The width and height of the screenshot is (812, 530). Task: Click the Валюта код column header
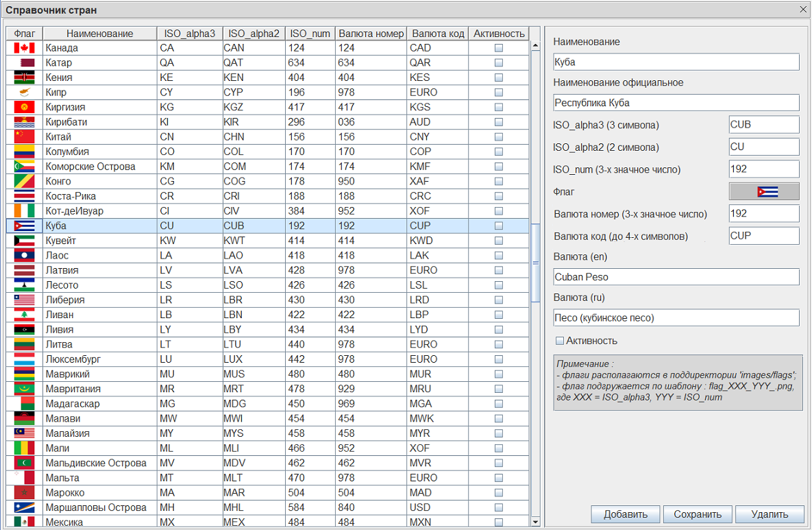click(x=438, y=34)
